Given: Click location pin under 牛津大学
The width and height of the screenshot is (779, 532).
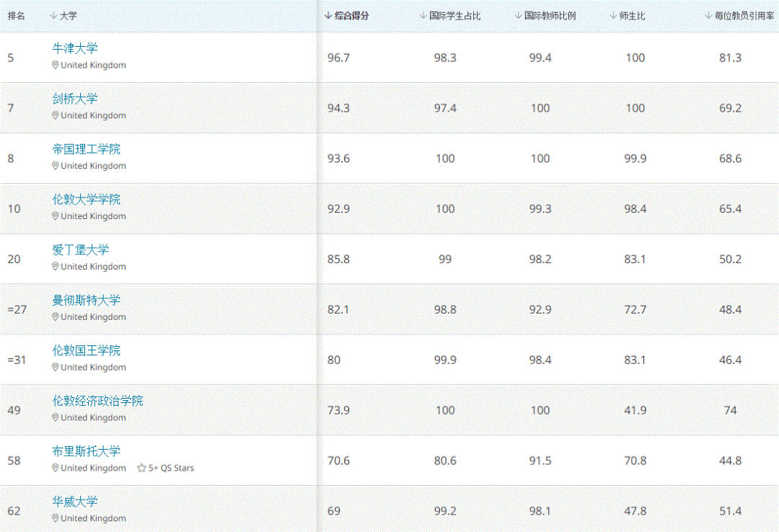Looking at the screenshot, I should tap(56, 65).
